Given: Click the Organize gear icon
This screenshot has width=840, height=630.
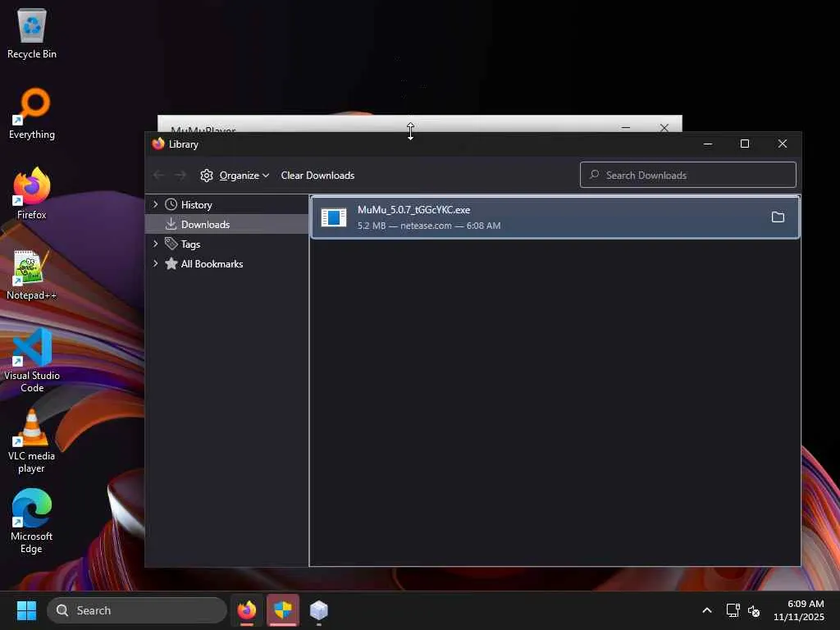Looking at the screenshot, I should click(x=207, y=176).
